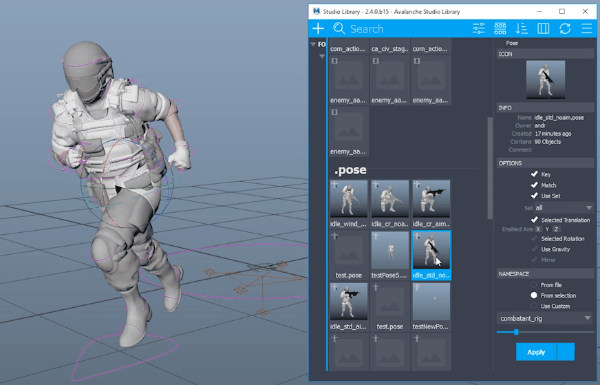
Task: Collapse the ICON section header
Action: pyautogui.click(x=545, y=54)
